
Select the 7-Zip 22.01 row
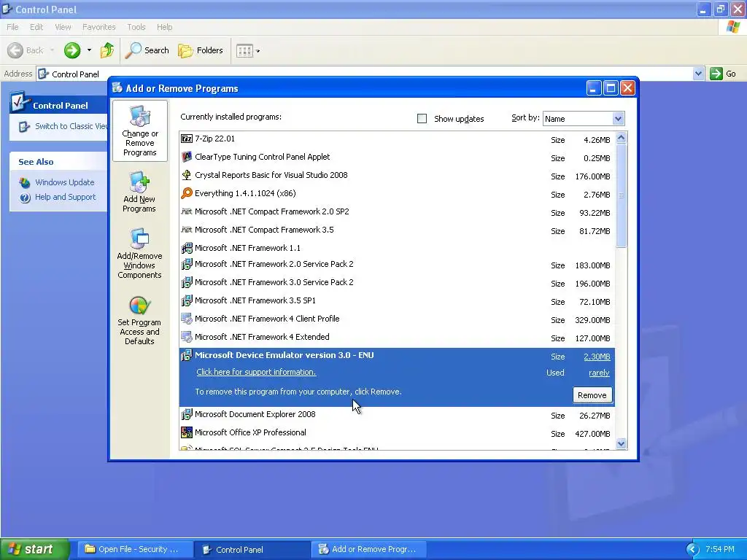pos(397,139)
